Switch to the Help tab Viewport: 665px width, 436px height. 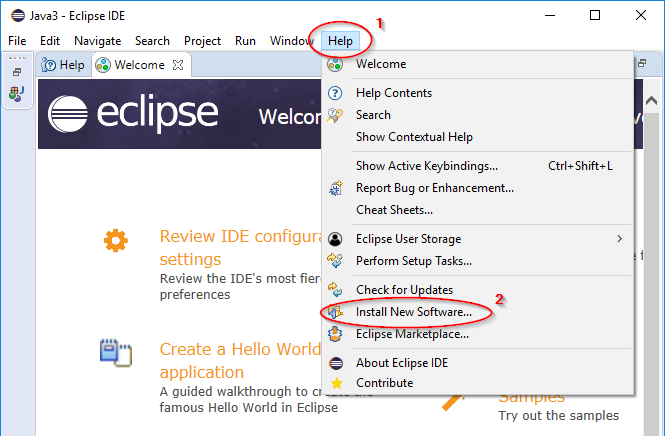click(62, 65)
